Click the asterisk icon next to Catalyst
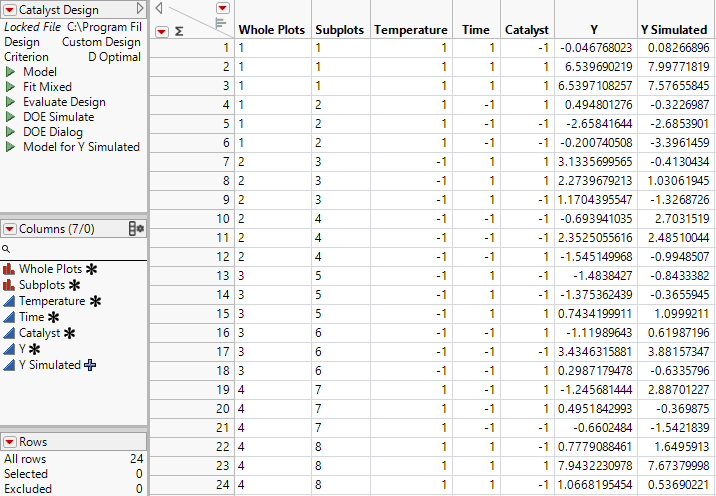 [x=70, y=333]
